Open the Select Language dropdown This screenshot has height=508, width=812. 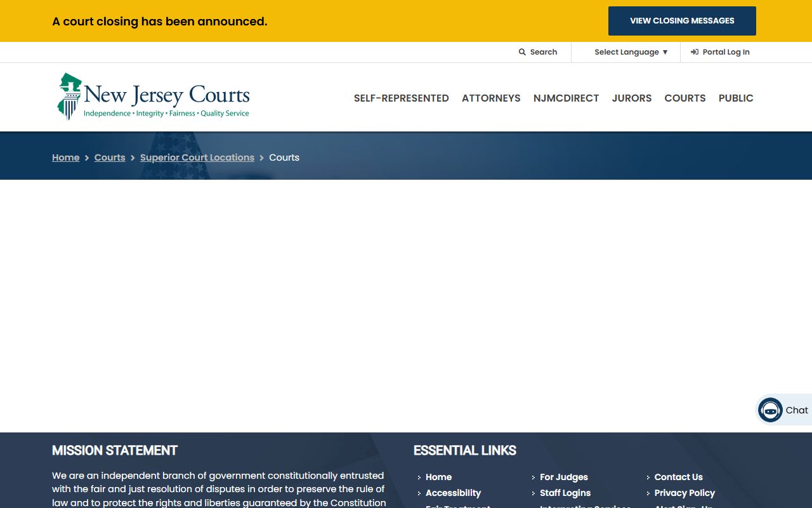(631, 52)
